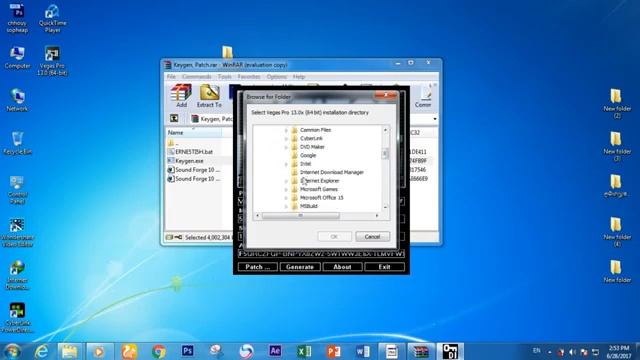The width and height of the screenshot is (640, 360).
Task: Open Excel from the taskbar
Action: tap(304, 351)
